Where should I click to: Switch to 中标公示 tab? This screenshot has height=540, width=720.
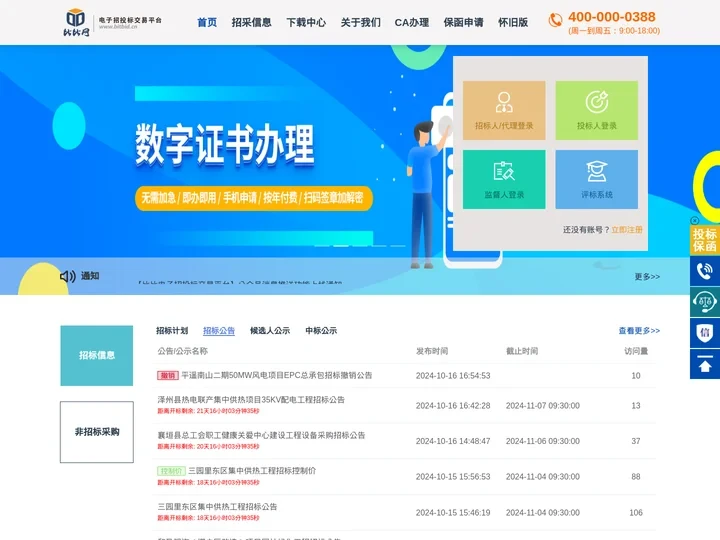321,331
